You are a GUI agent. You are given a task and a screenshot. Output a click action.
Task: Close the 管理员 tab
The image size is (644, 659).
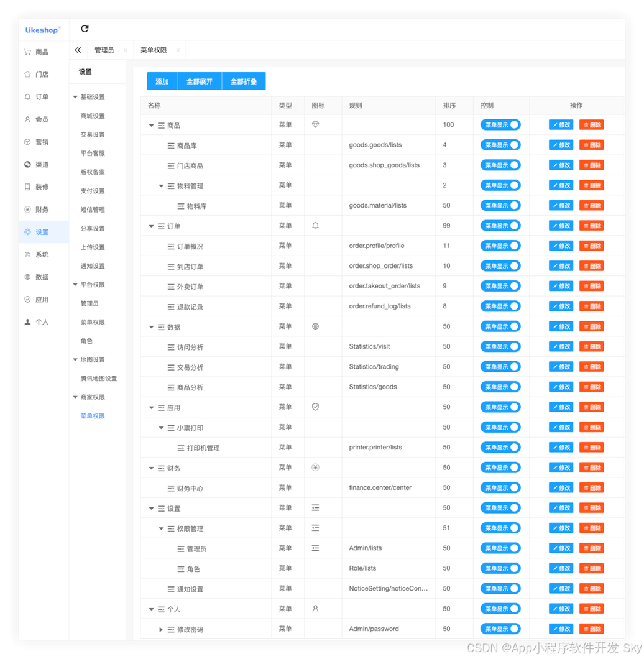click(x=126, y=50)
